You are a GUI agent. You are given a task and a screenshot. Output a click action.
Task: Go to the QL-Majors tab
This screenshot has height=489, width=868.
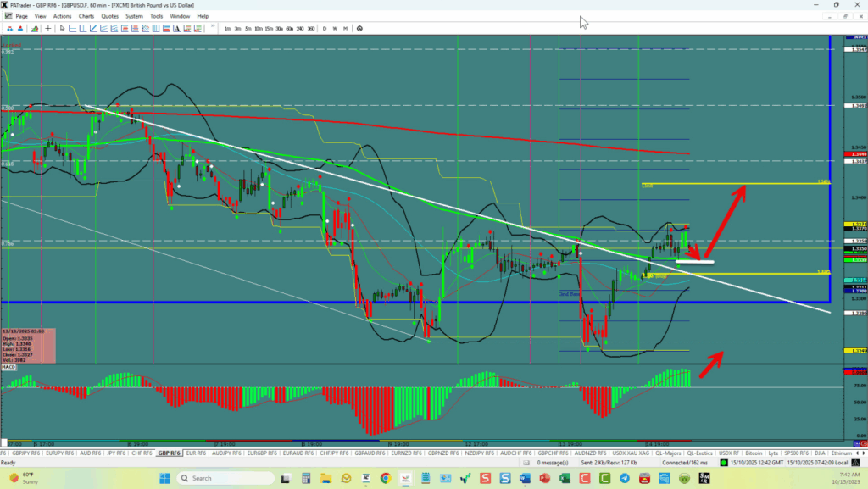point(666,453)
